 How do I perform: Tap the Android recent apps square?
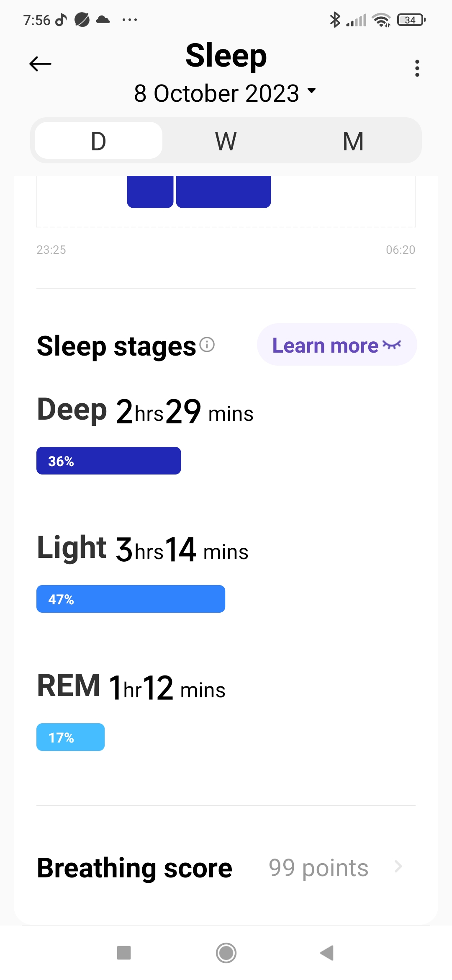point(124,953)
